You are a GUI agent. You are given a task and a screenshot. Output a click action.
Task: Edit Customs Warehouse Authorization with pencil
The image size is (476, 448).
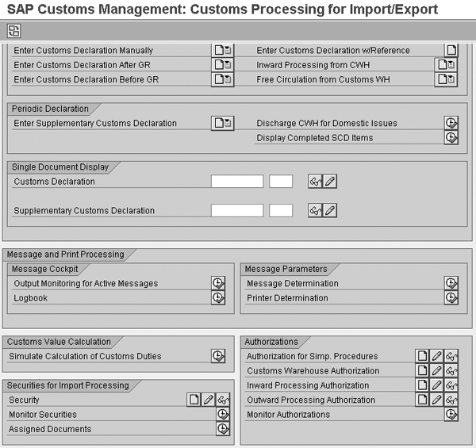pyautogui.click(x=436, y=370)
